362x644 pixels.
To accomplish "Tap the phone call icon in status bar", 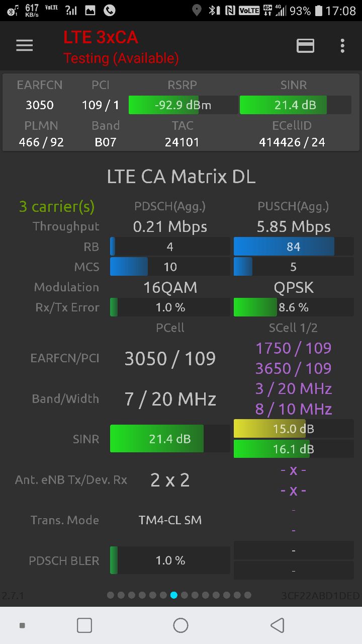I will click(x=109, y=10).
